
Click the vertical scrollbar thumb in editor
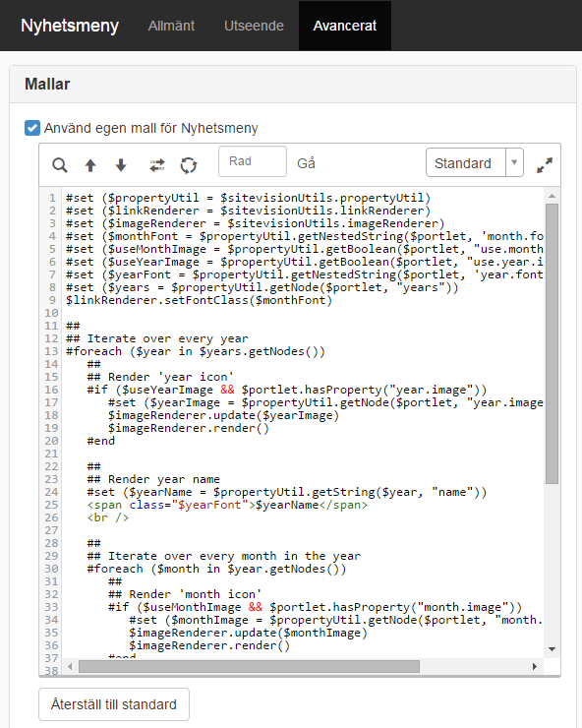pyautogui.click(x=552, y=343)
